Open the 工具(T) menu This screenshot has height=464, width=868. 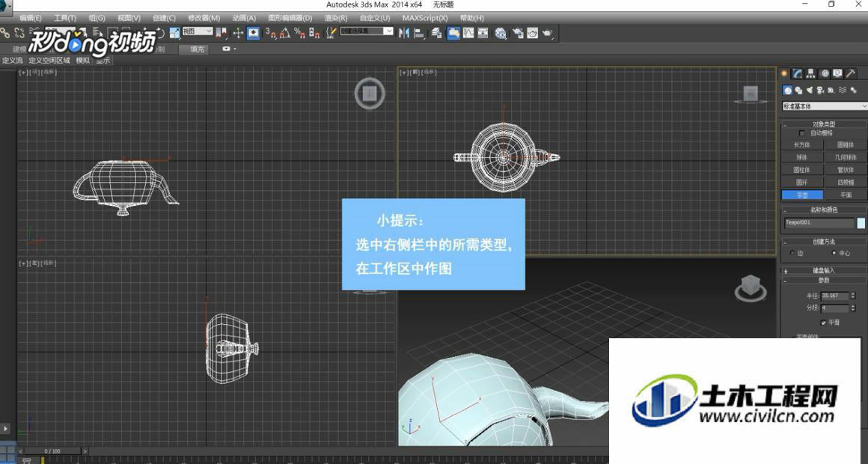[66, 18]
